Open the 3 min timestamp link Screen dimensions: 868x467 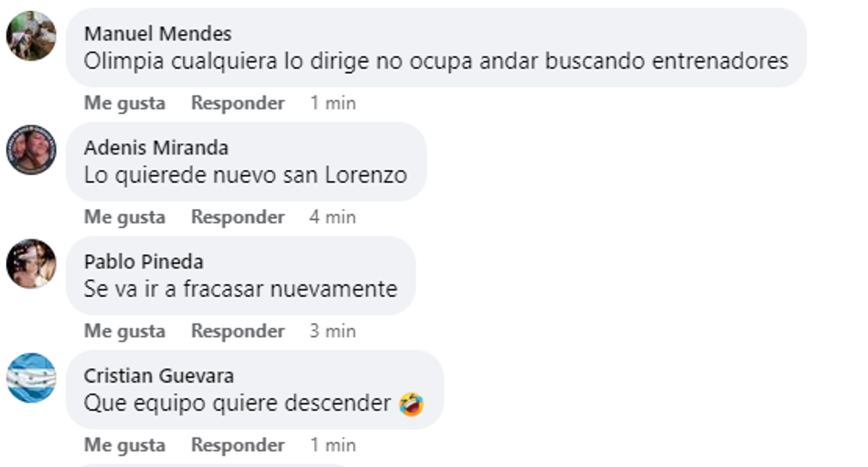point(333,331)
